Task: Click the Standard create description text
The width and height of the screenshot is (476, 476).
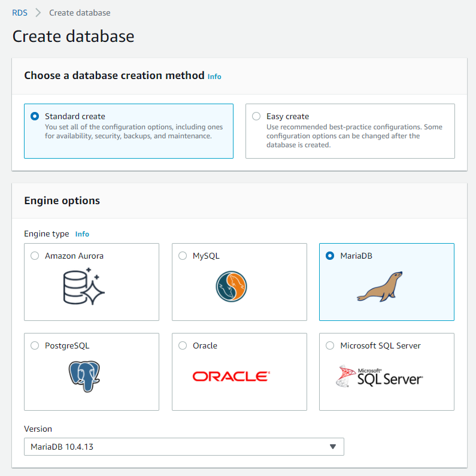Action: [134, 132]
